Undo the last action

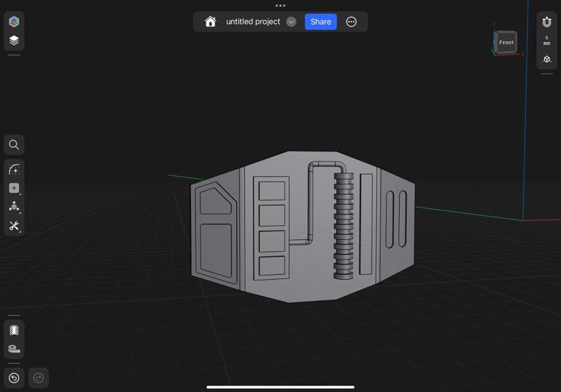[14, 378]
